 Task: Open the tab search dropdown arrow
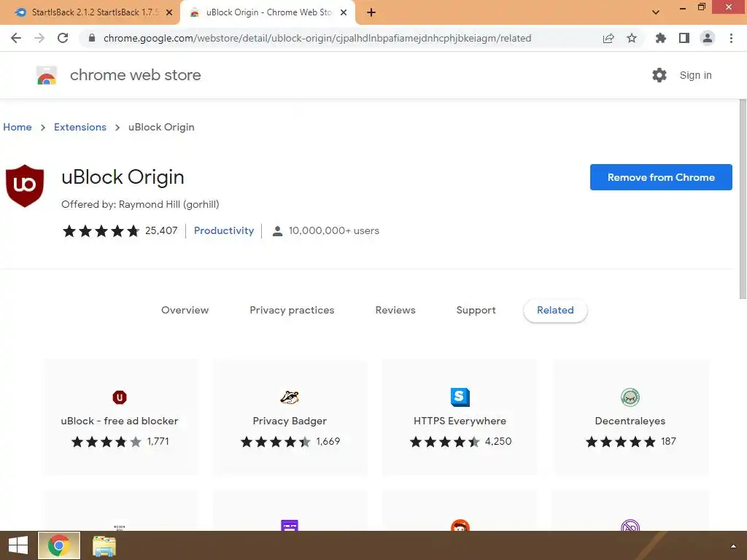click(x=656, y=12)
